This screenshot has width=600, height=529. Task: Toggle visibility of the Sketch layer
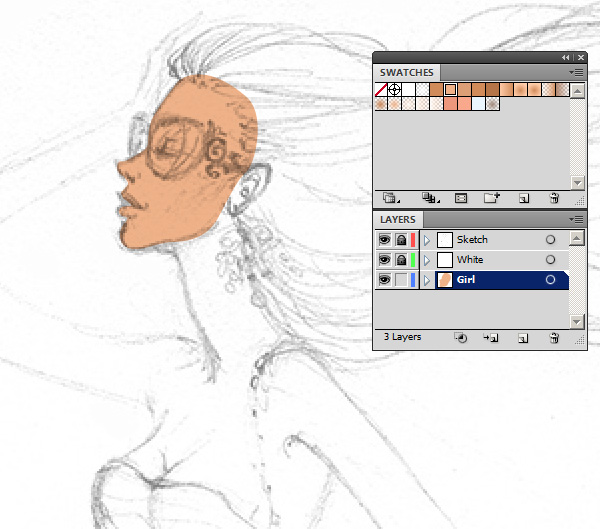tap(384, 240)
